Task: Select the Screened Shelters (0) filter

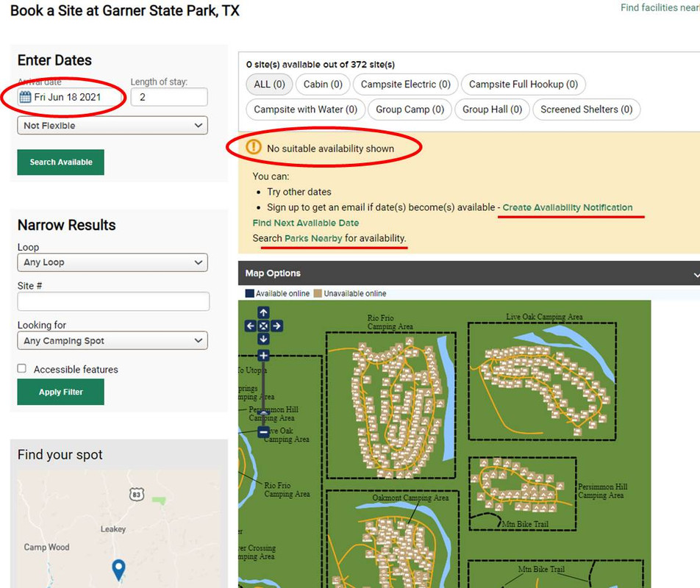Action: (x=586, y=110)
